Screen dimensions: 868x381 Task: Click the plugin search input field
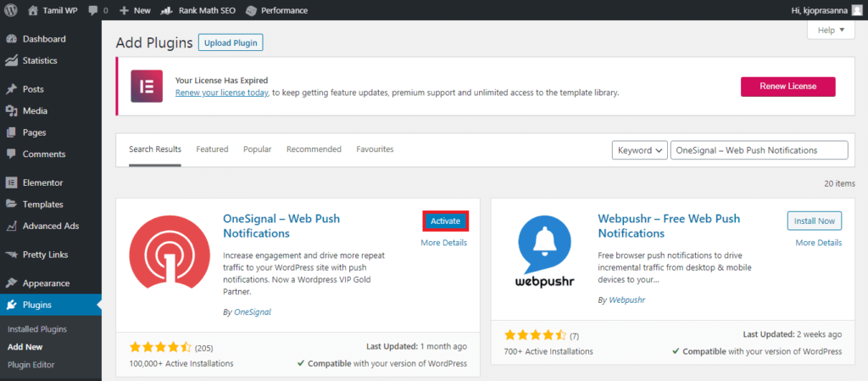point(759,150)
